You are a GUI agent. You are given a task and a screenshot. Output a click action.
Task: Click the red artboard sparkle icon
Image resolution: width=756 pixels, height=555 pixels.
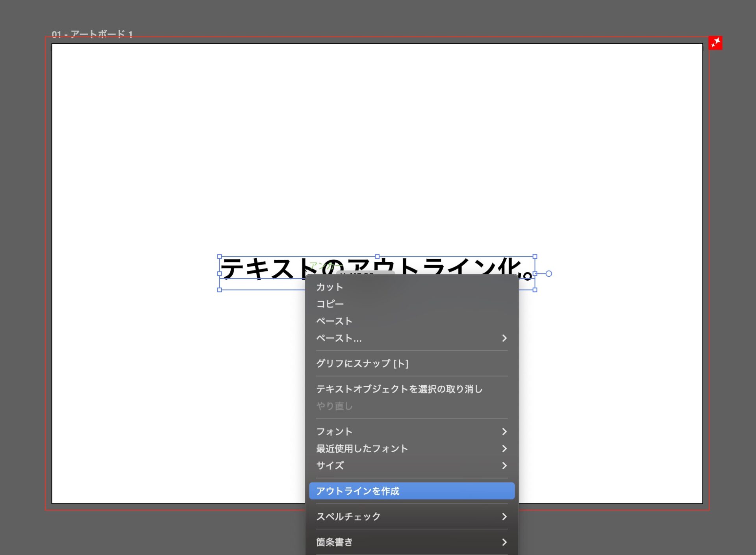(716, 43)
